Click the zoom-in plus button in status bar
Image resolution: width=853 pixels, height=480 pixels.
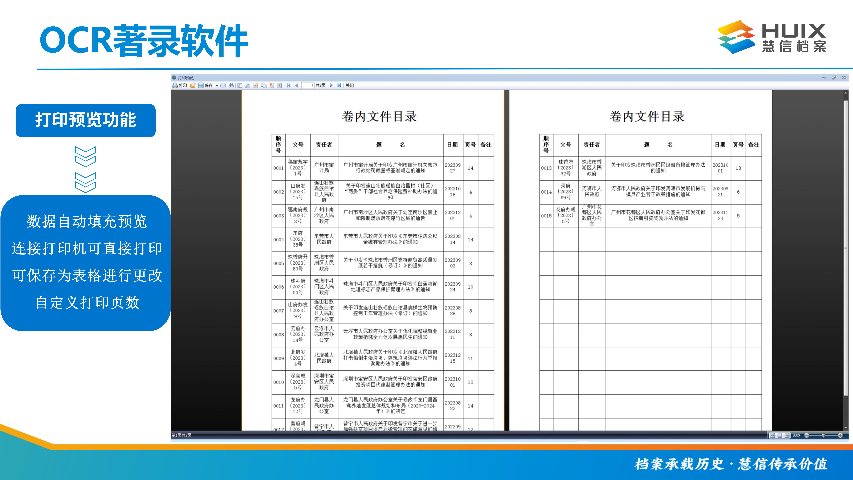tap(840, 435)
